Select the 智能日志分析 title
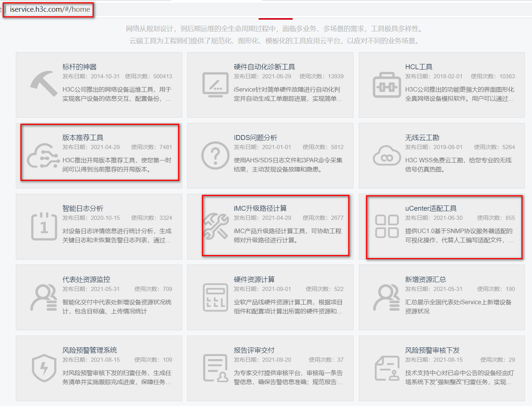The height and width of the screenshot is (406, 532). click(83, 208)
